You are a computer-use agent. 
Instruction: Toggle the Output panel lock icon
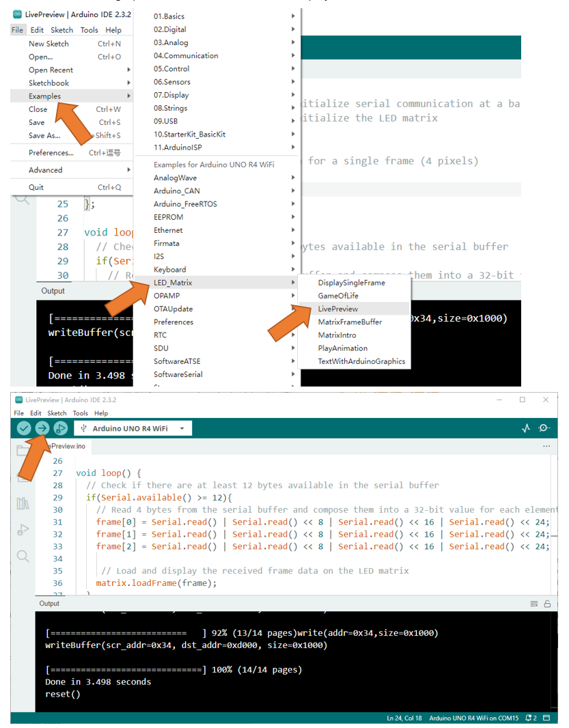pos(547,604)
